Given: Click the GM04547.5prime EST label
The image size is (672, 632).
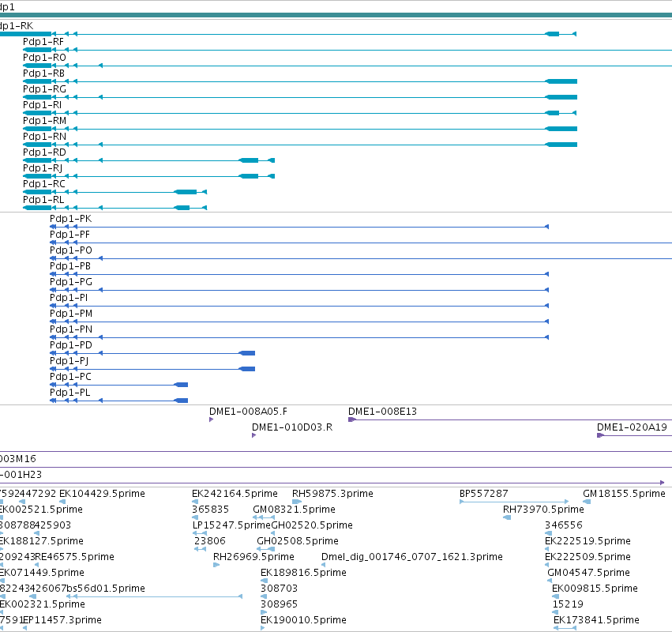Looking at the screenshot, I should click(589, 574).
